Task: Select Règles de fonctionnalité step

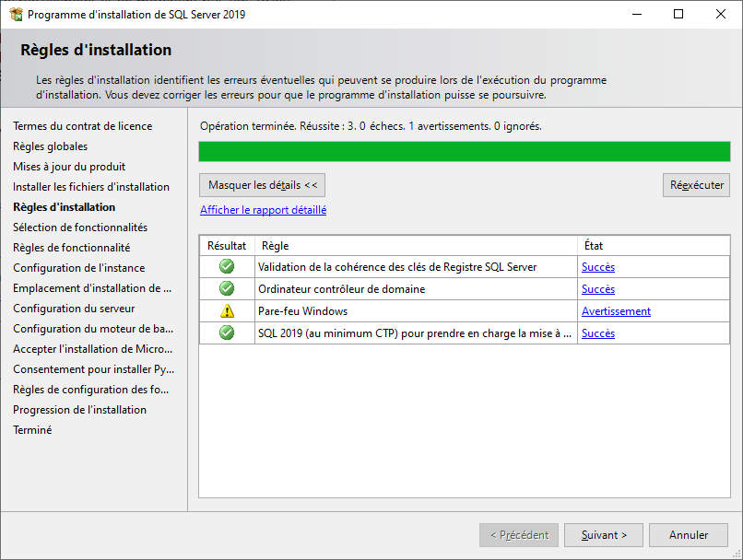Action: tap(72, 248)
